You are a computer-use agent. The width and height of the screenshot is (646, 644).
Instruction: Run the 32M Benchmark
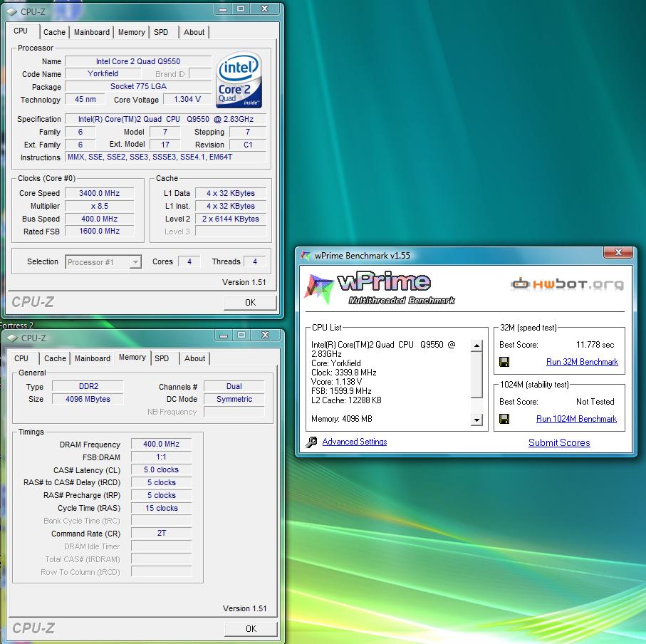pyautogui.click(x=582, y=362)
